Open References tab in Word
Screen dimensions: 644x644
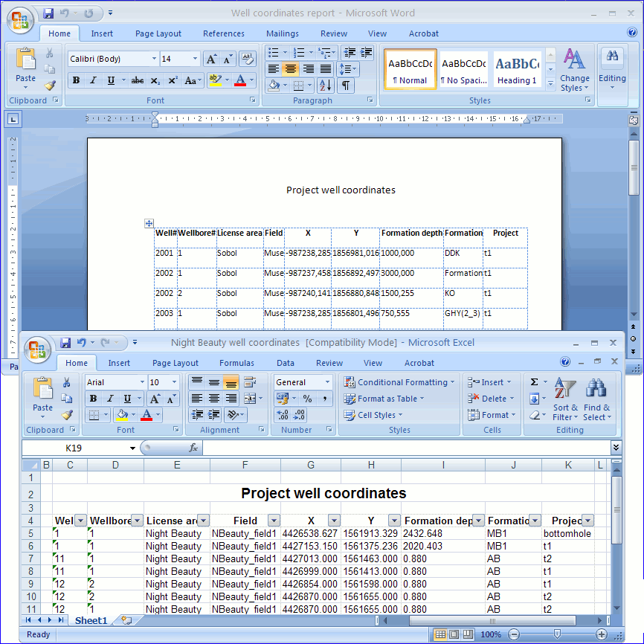click(223, 33)
